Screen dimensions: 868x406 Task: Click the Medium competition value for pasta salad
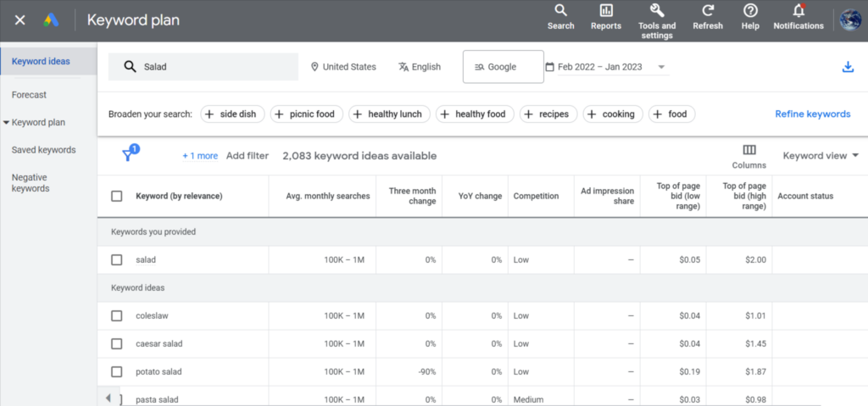click(x=528, y=399)
